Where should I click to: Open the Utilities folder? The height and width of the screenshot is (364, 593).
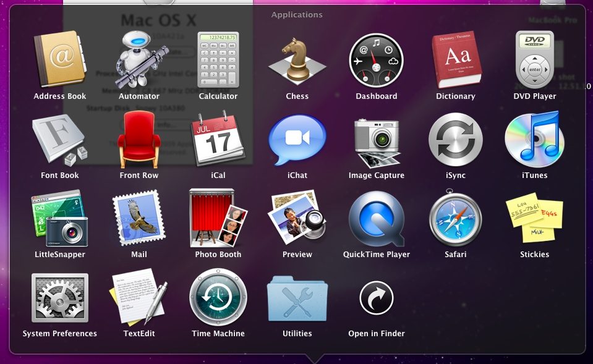[x=297, y=298]
